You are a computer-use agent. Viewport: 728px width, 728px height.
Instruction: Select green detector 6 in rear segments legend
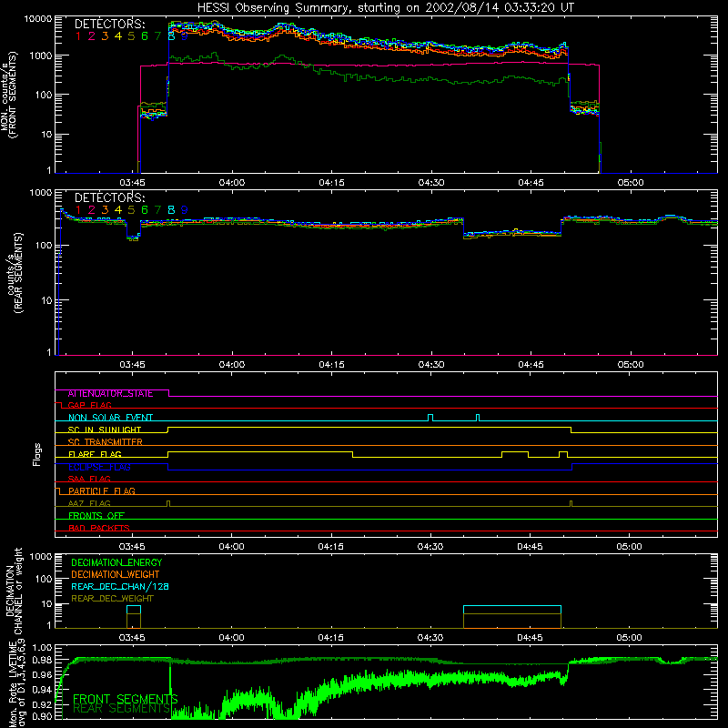[145, 210]
